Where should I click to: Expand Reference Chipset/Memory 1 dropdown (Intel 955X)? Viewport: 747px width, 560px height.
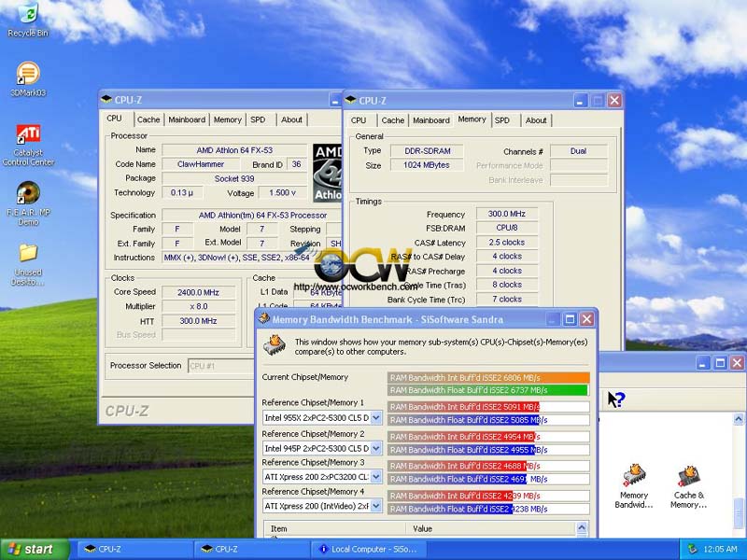point(376,418)
